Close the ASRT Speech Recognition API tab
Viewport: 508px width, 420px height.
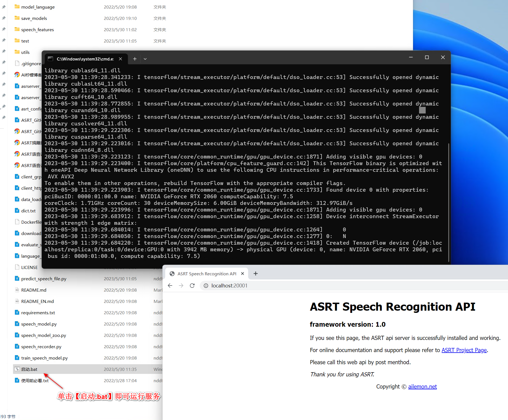coord(243,274)
